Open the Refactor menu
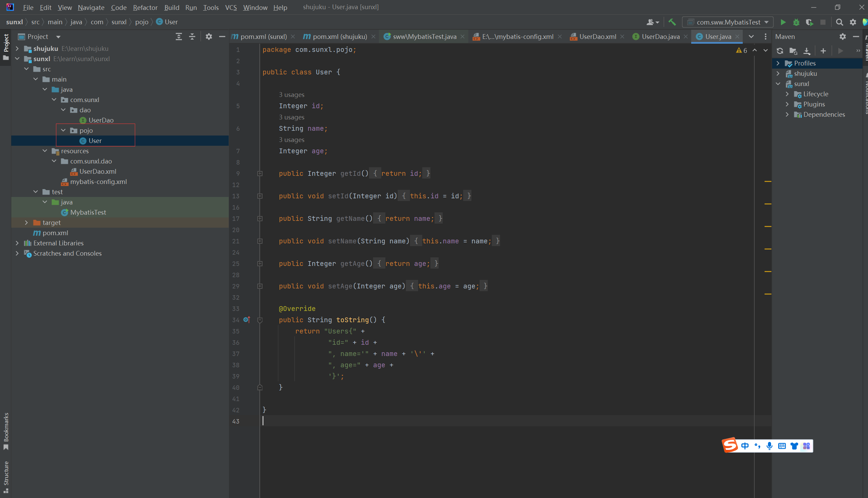868x498 pixels. 145,7
